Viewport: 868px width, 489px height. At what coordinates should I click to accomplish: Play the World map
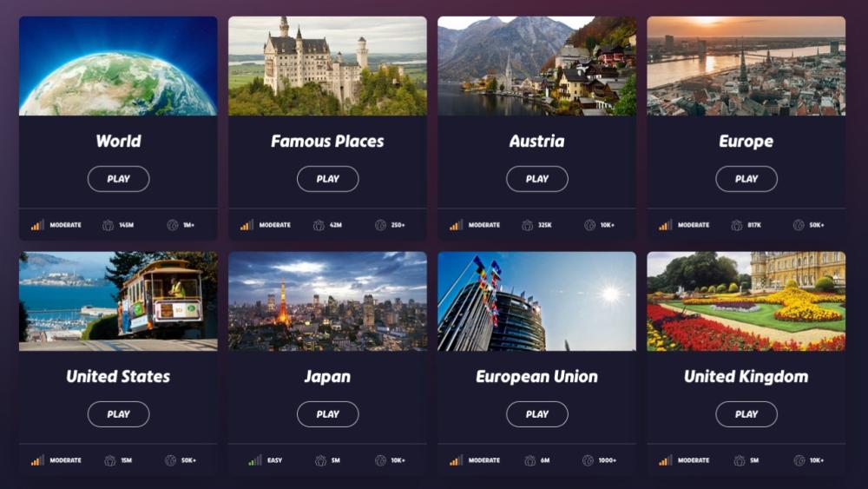click(x=118, y=179)
